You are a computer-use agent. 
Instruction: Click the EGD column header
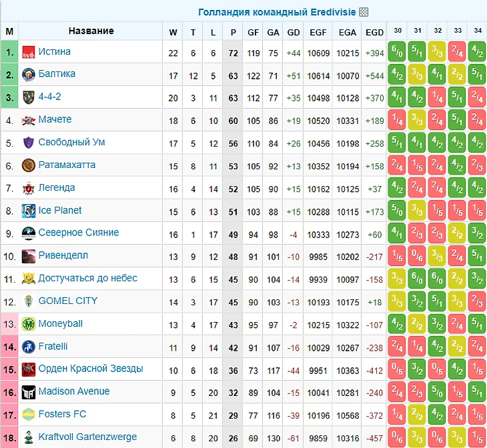374,32
